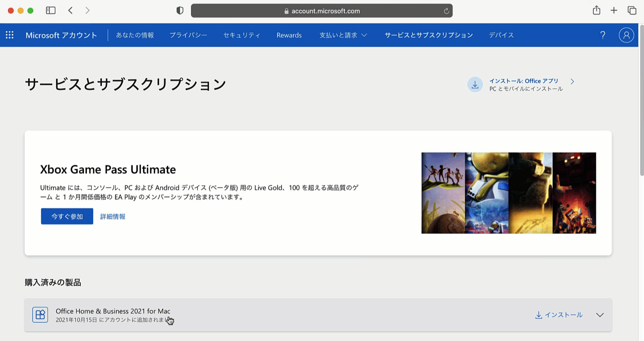The width and height of the screenshot is (644, 341).
Task: Click the Xbox Game Pass games artwork
Action: pyautogui.click(x=509, y=193)
